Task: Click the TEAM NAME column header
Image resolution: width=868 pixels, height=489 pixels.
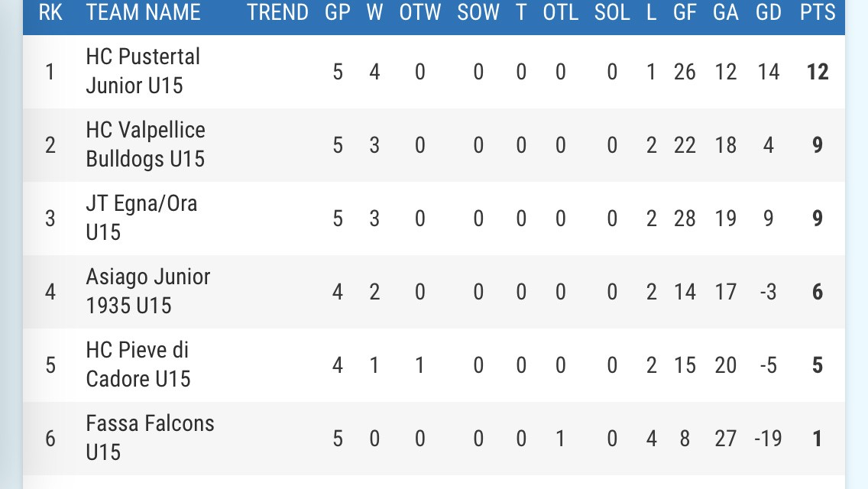Action: click(x=144, y=12)
